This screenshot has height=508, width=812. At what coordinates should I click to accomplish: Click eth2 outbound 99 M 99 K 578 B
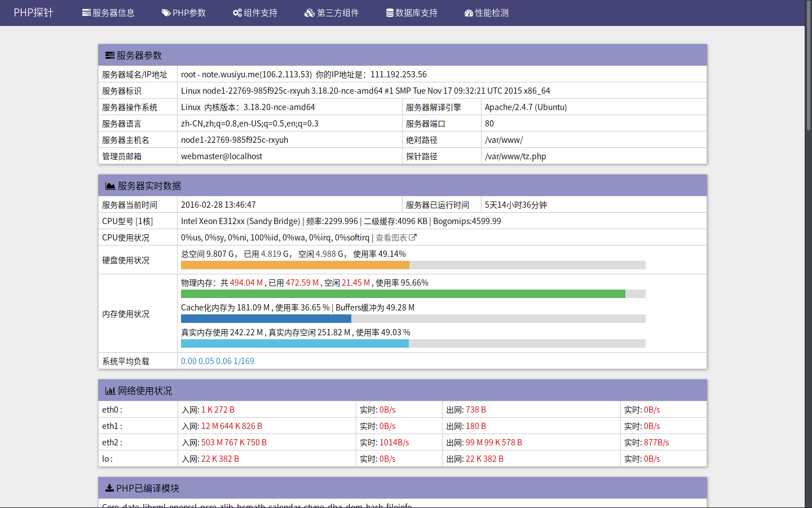(494, 443)
